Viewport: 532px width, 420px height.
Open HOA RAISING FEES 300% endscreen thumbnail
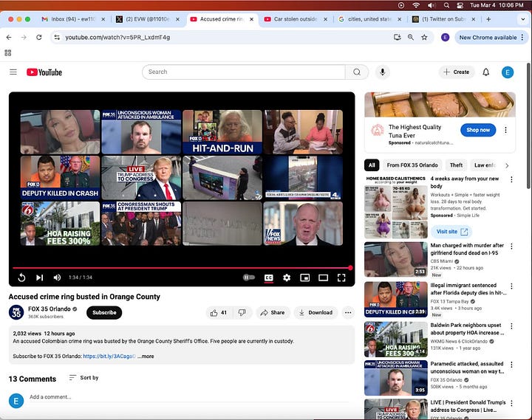[60, 224]
